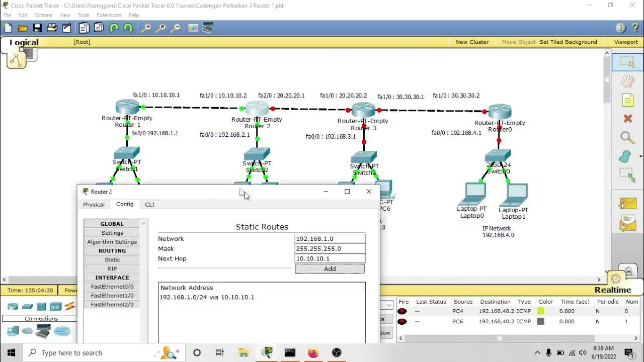Create a new file from the toolbar
Screen dimensions: 644x362
[x=8, y=28]
